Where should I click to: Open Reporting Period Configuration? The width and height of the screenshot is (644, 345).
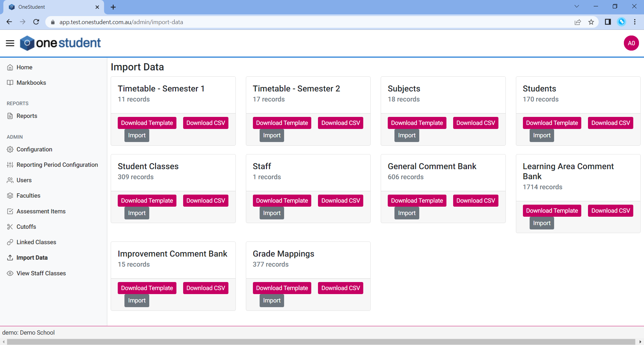57,164
